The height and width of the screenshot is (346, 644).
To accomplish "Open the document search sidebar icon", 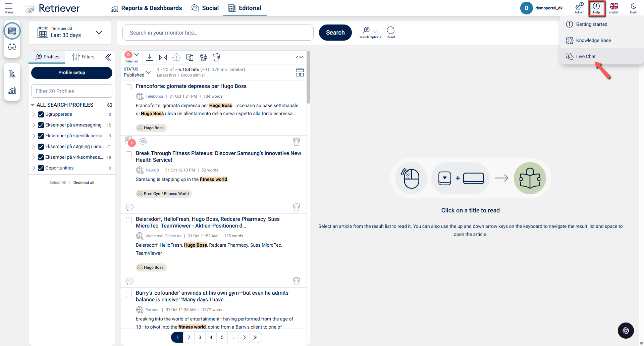I will (x=12, y=74).
